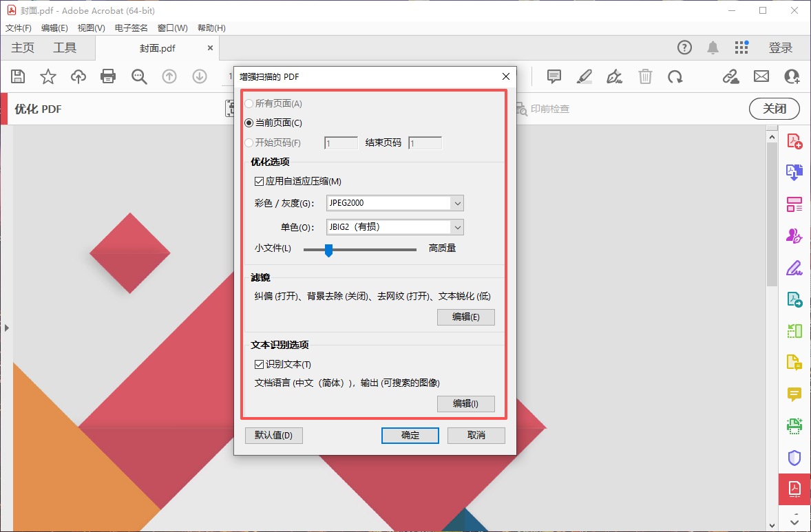811x532 pixels.
Task: Click the share with others person icon
Action: [x=792, y=76]
